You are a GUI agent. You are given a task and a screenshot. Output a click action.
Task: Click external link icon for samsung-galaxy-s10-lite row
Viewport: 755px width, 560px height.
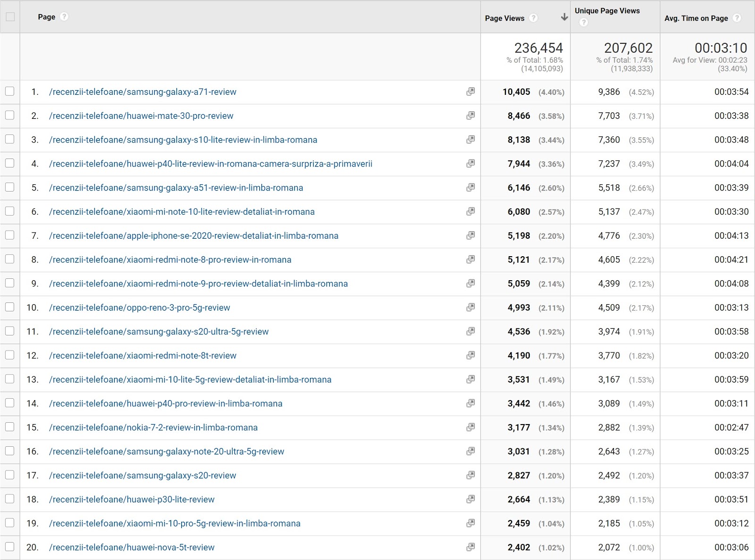[470, 140]
